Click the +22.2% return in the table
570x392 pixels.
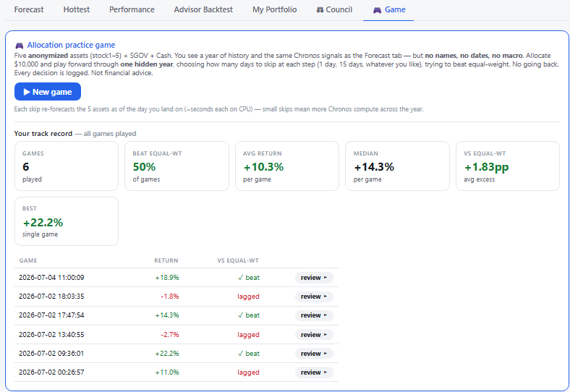pyautogui.click(x=167, y=354)
